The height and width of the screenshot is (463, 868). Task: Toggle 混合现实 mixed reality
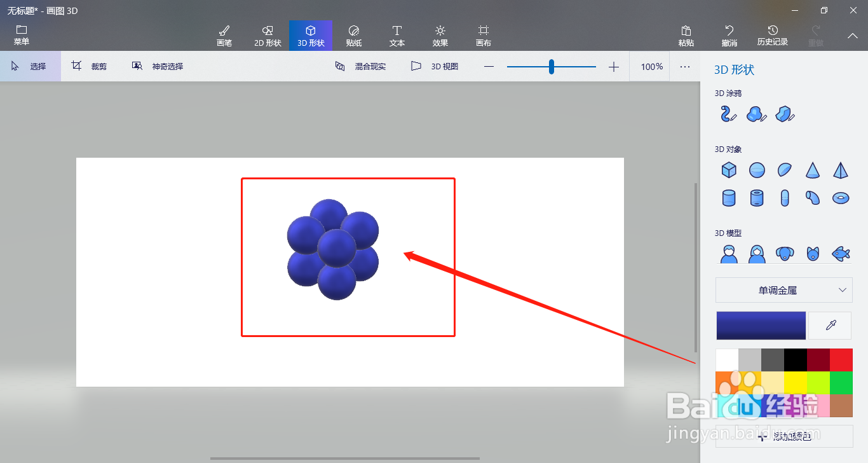tap(361, 66)
